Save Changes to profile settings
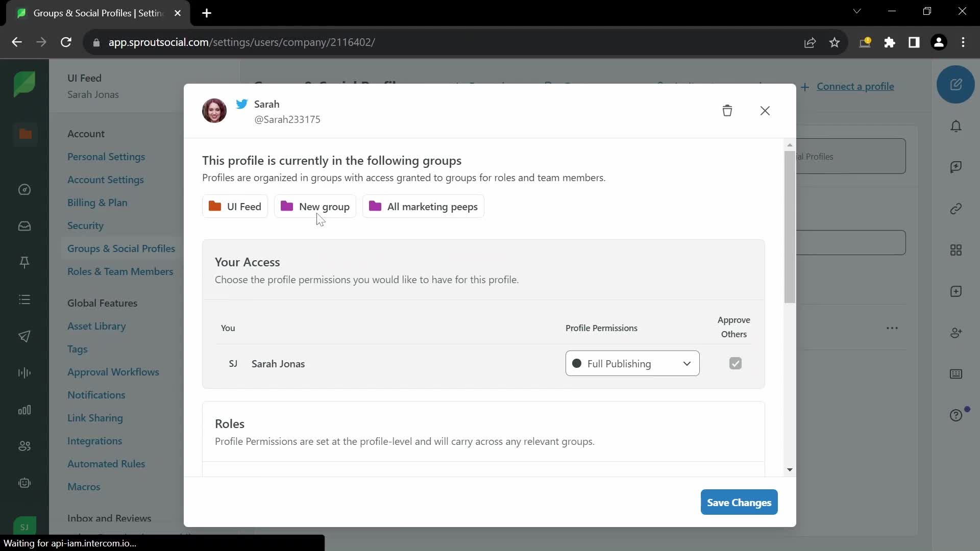 (739, 503)
